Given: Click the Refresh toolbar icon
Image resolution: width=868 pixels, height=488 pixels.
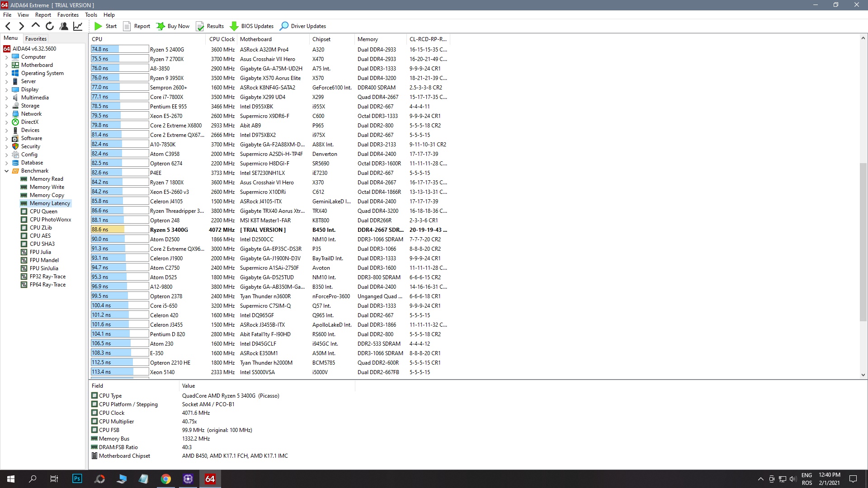Looking at the screenshot, I should pos(50,26).
